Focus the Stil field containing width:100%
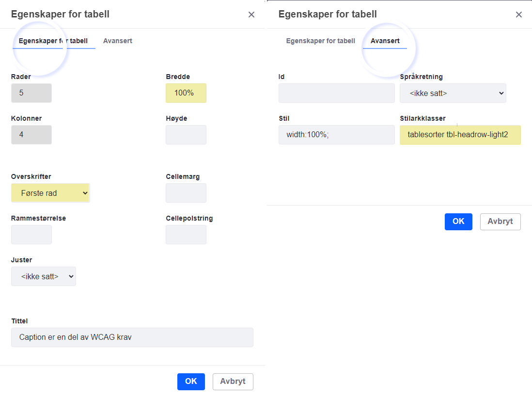This screenshot has width=532, height=398. [336, 135]
